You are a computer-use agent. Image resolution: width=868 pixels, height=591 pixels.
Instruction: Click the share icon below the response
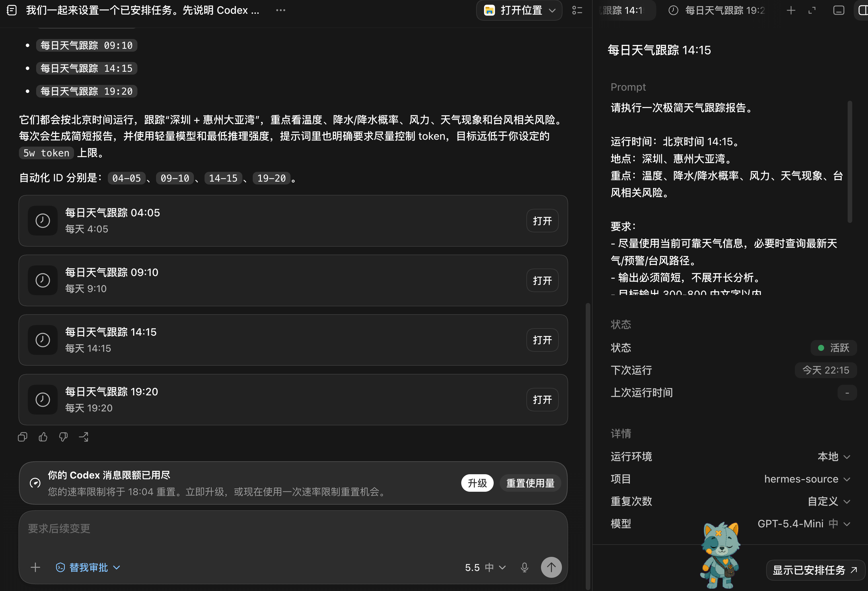click(84, 437)
